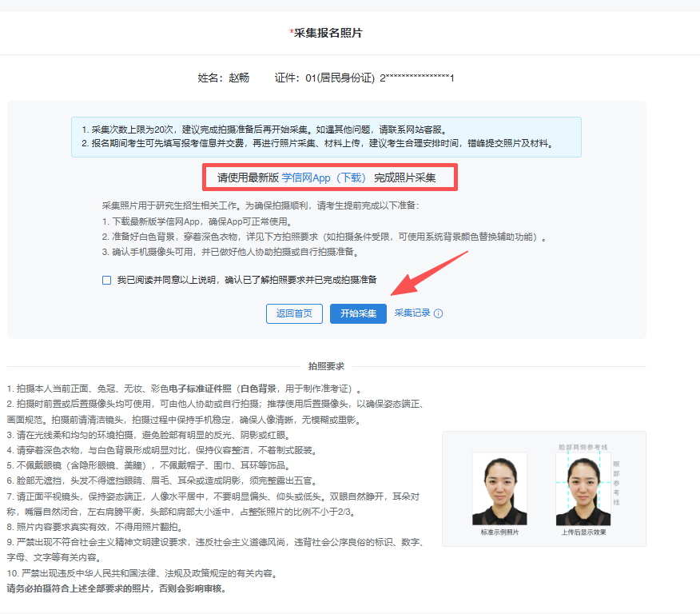Click the 采集报名照片 heading
This screenshot has height=614, width=700.
pos(326,33)
